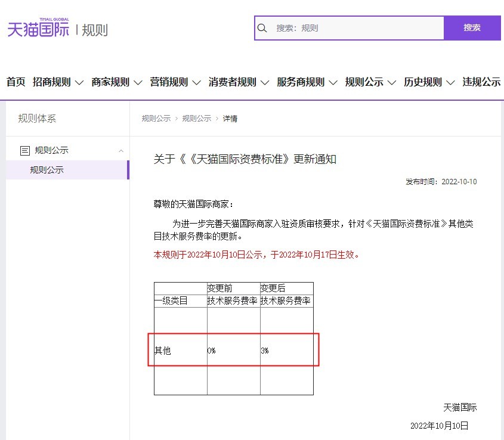Click the 详情 breadcrumb
Image resolution: width=504 pixels, height=440 pixels.
[x=230, y=119]
